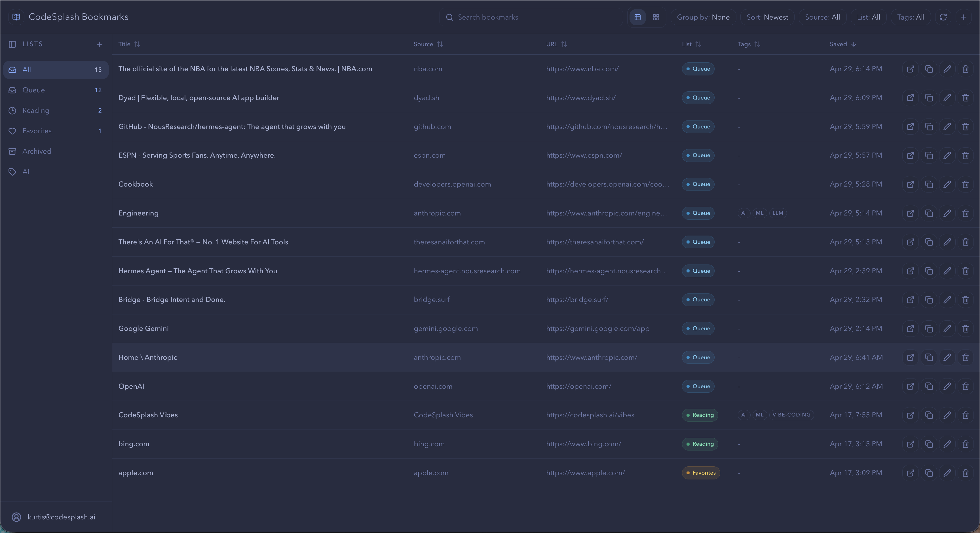This screenshot has height=533, width=980.
Task: Select the 'Google Gemini' title text
Action: click(143, 328)
